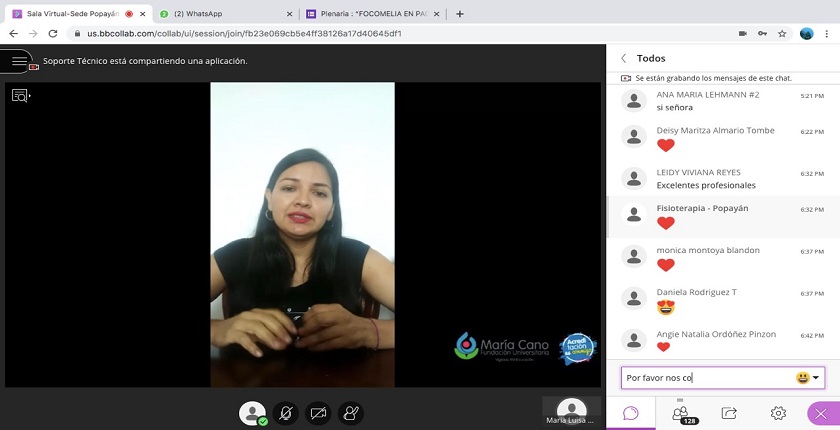
Task: Open the Attendees tab showing 128
Action: click(681, 413)
